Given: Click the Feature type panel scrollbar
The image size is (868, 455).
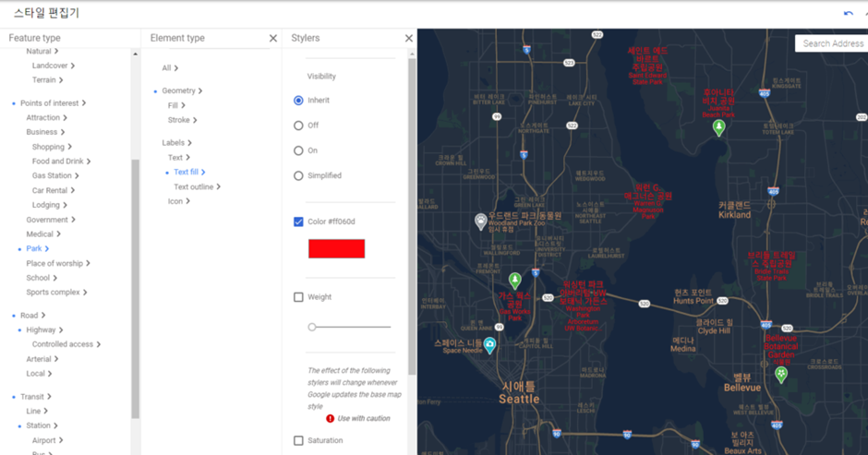Looking at the screenshot, I should coord(135,288).
